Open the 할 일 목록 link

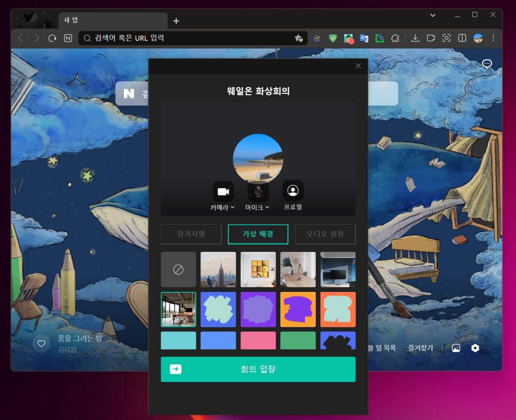[x=382, y=348]
